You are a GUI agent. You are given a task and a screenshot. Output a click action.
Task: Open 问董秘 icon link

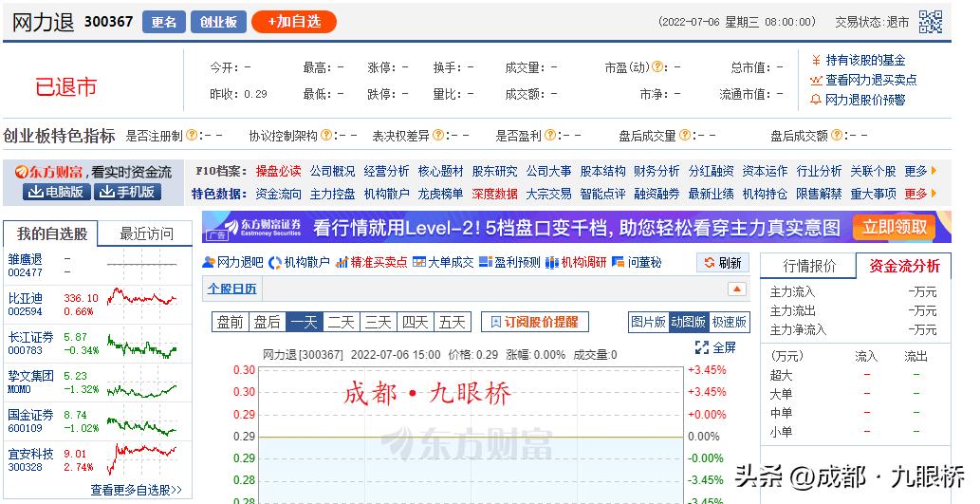(x=637, y=263)
